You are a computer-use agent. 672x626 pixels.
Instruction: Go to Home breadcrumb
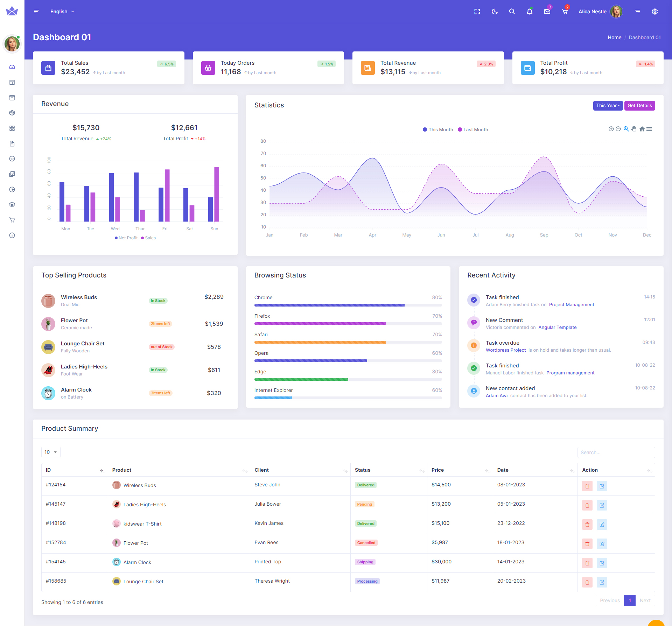[614, 37]
